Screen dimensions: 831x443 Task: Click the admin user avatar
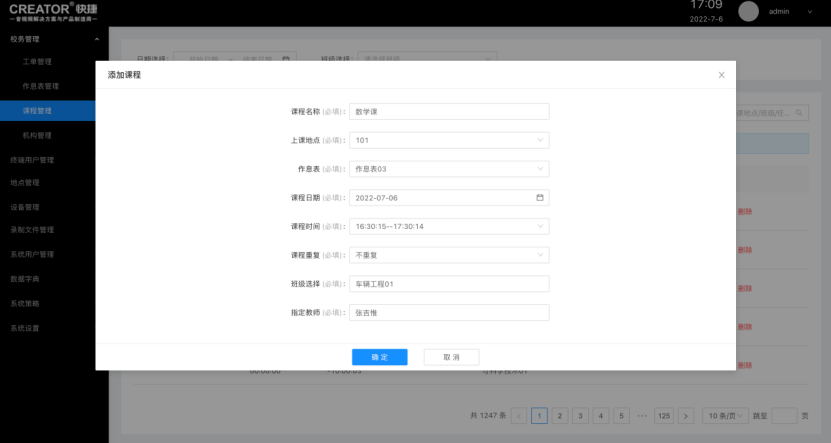pyautogui.click(x=748, y=11)
